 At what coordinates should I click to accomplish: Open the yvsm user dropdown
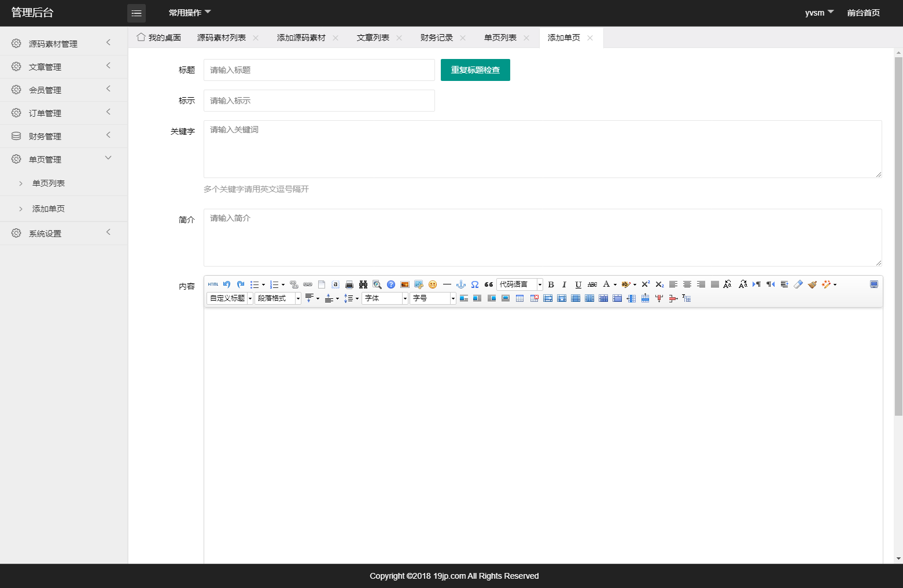click(819, 13)
